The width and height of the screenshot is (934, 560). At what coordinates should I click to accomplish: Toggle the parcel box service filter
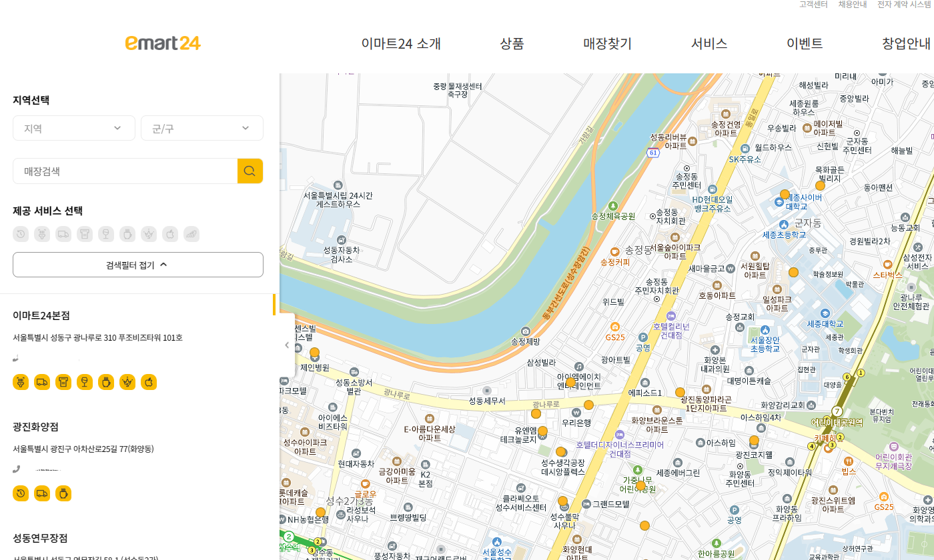point(85,234)
